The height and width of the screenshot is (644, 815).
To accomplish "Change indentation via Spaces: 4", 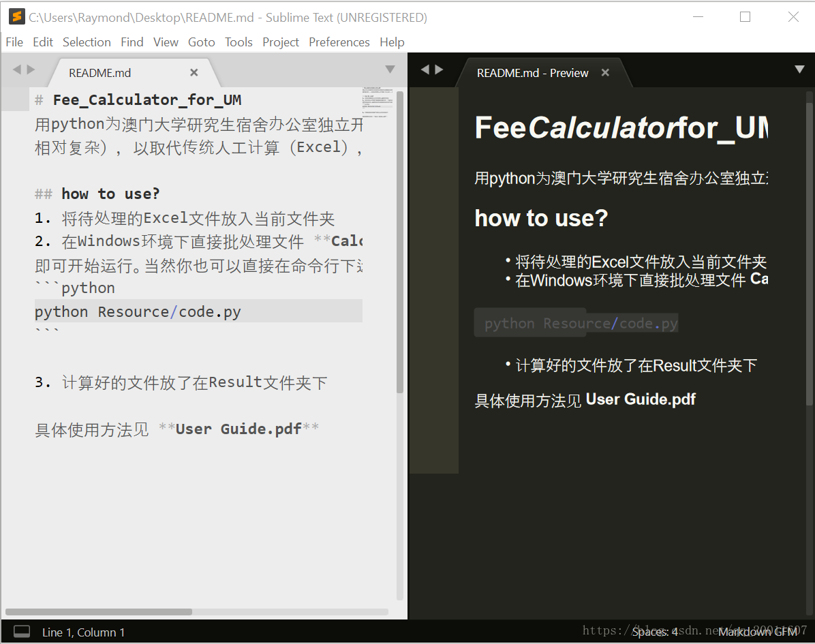I will click(654, 632).
